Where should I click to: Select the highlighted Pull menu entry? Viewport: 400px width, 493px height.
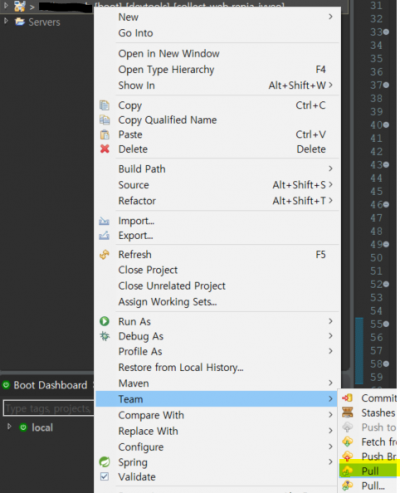[369, 471]
